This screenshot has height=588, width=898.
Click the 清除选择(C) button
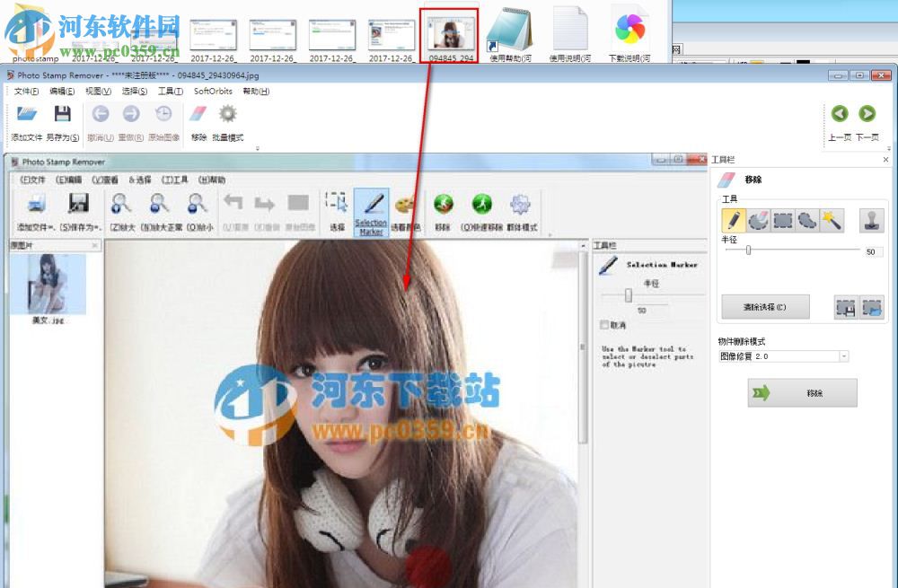coord(764,306)
